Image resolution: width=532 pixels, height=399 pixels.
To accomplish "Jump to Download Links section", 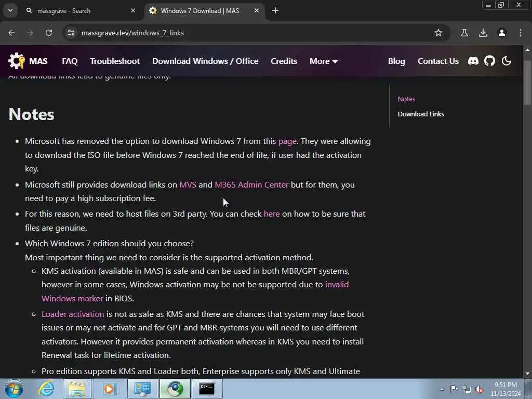I will [421, 114].
